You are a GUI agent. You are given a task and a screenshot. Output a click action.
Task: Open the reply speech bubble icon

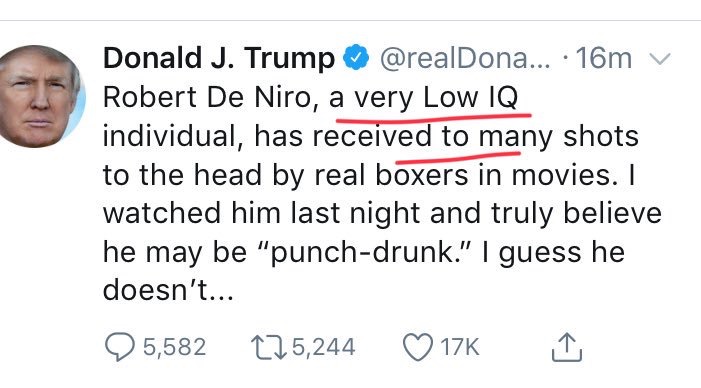tap(119, 347)
